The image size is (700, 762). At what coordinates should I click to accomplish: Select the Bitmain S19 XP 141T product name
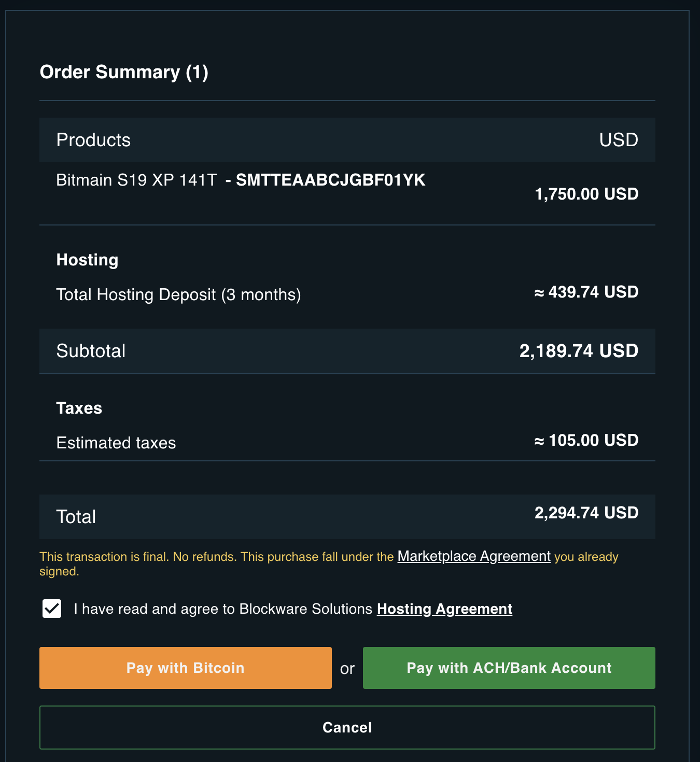[x=136, y=180]
